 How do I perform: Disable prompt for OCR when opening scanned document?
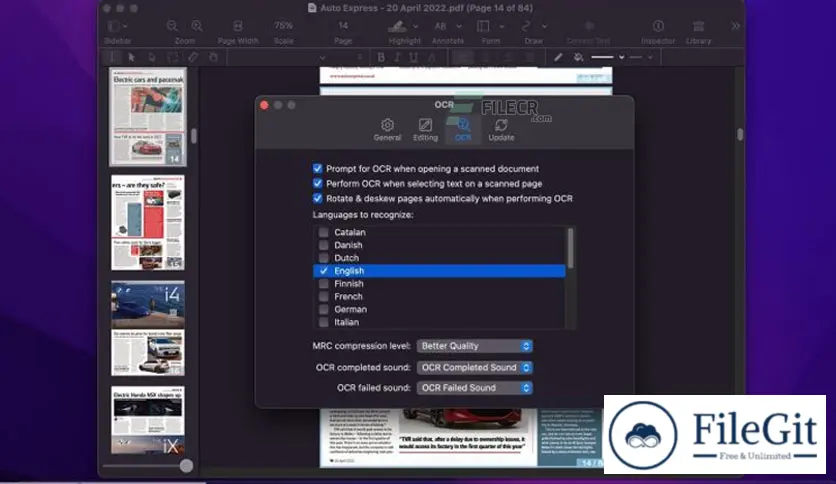pos(317,168)
